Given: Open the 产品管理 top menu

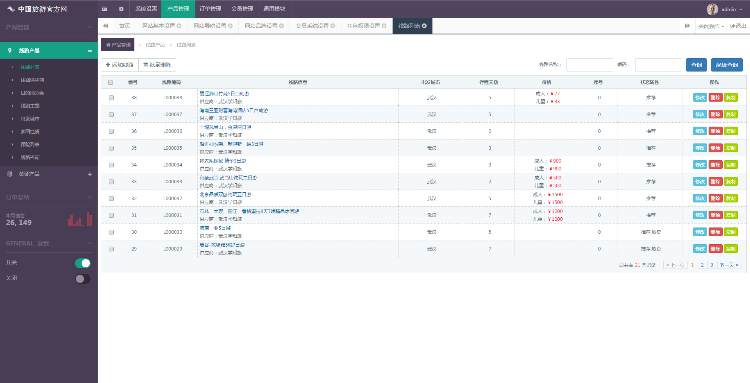Looking at the screenshot, I should pyautogui.click(x=178, y=9).
